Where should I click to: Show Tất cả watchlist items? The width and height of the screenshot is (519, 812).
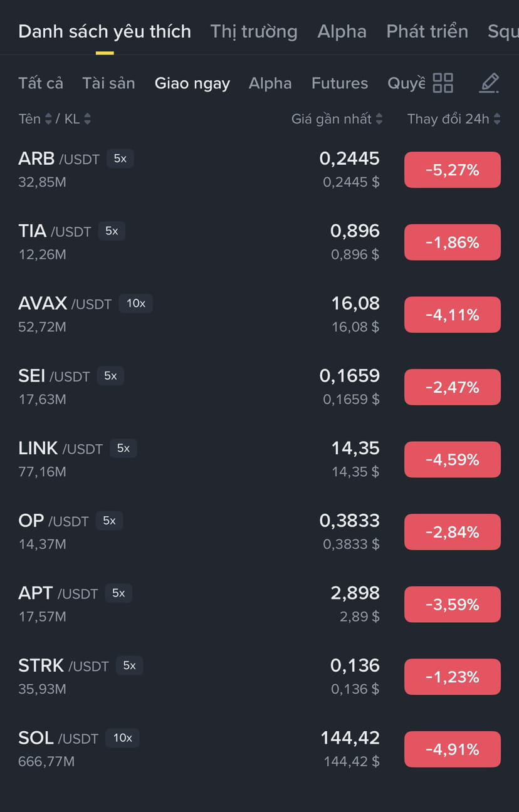(x=41, y=83)
